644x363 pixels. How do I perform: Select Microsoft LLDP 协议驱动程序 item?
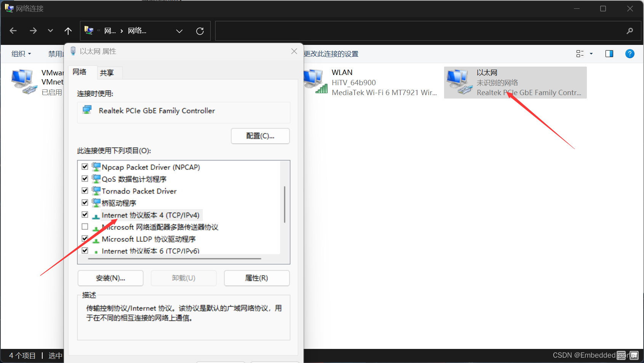click(x=149, y=239)
